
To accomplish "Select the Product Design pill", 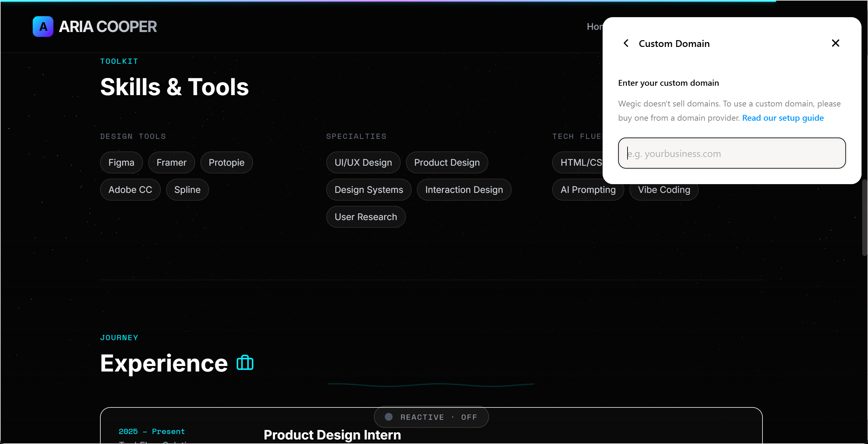I will [447, 162].
